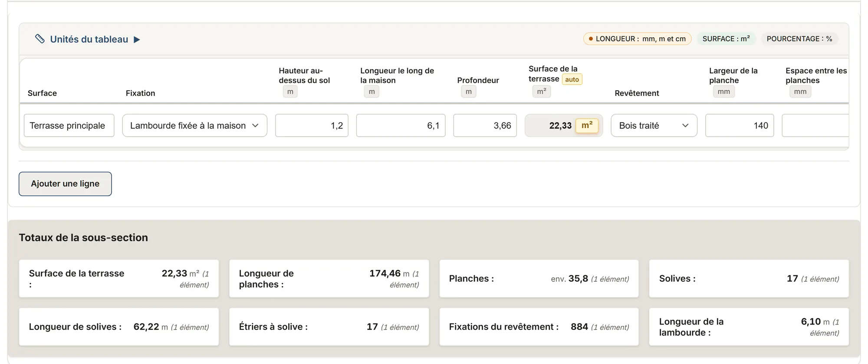Image resolution: width=868 pixels, height=364 pixels.
Task: Click the Surface column header
Action: tap(42, 93)
